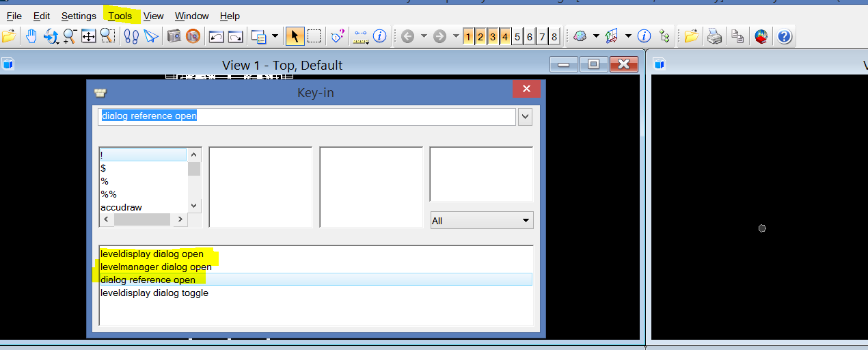Click the Fit View tool icon
Screen dimensions: 868x350
(88, 36)
